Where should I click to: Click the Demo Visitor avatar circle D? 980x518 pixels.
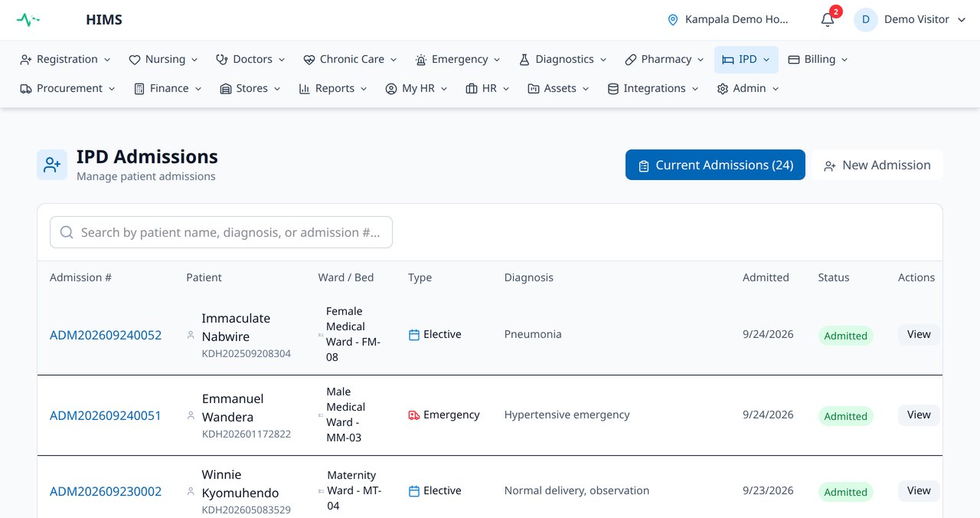point(866,20)
